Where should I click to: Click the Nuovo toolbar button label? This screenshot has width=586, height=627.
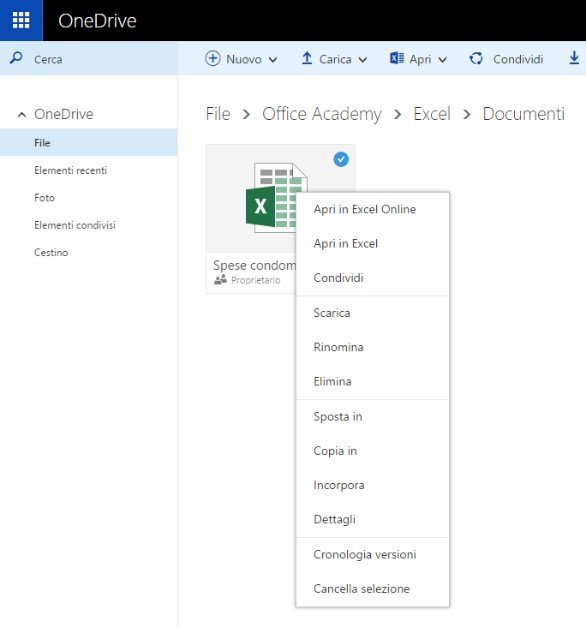(244, 59)
